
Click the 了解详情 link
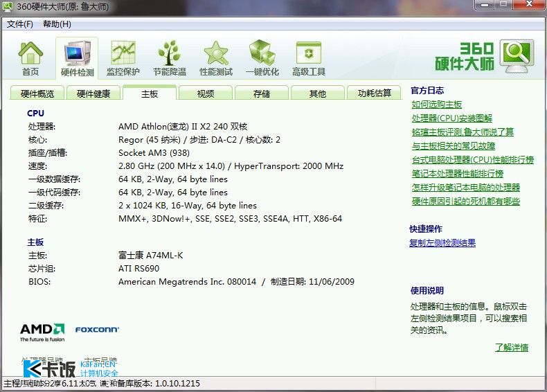(x=512, y=347)
